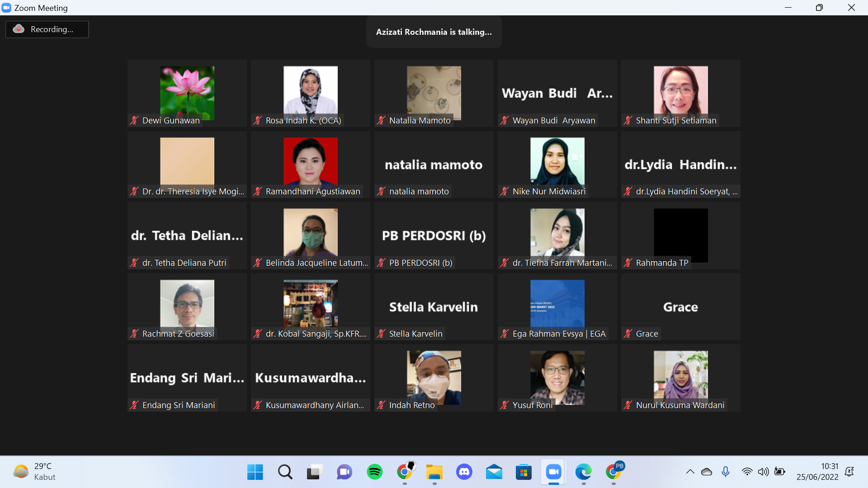The width and height of the screenshot is (868, 488).
Task: Click Ega Rahman Evsya | EGA tile
Action: [x=557, y=307]
